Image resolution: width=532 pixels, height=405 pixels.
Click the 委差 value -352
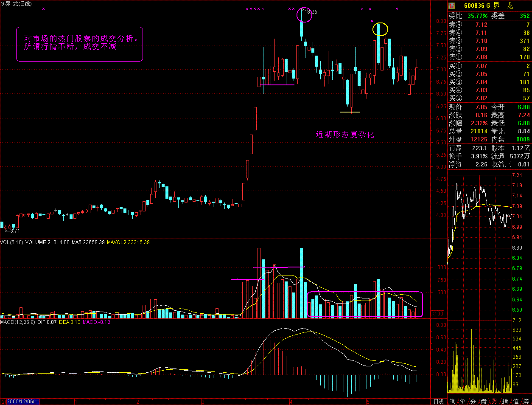(524, 16)
